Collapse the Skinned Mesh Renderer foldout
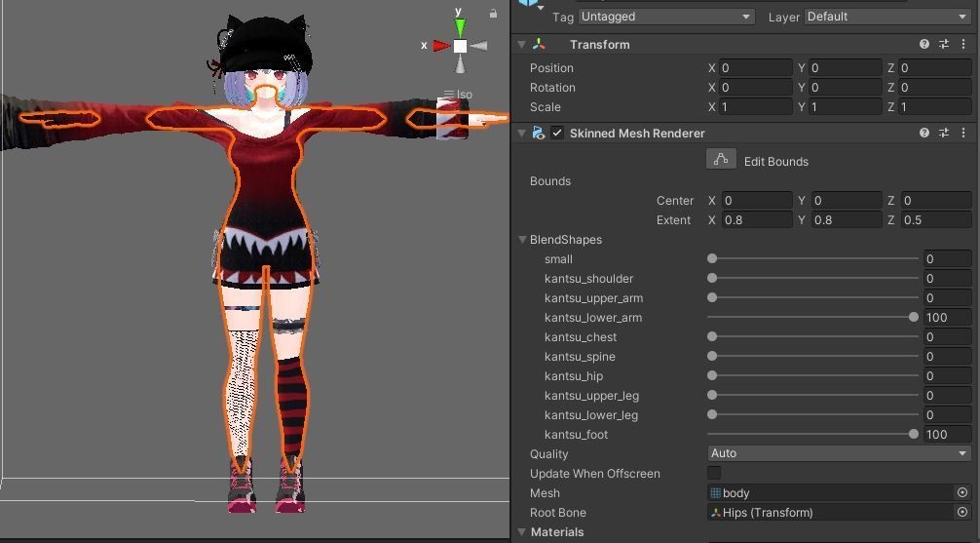The height and width of the screenshot is (543, 980). click(522, 134)
